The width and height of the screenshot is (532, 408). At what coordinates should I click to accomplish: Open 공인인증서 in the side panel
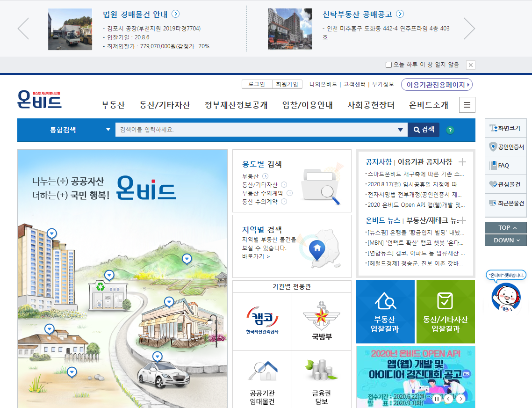click(x=505, y=147)
